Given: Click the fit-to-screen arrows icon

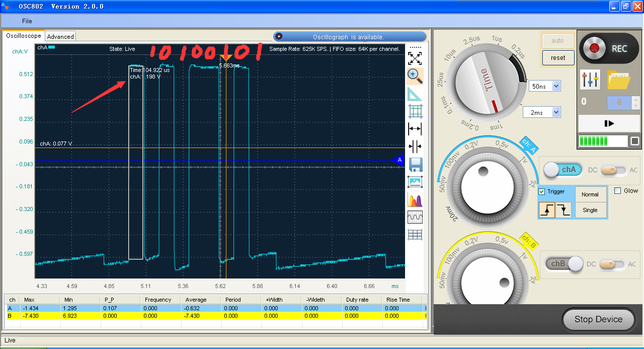Looking at the screenshot, I should [415, 58].
